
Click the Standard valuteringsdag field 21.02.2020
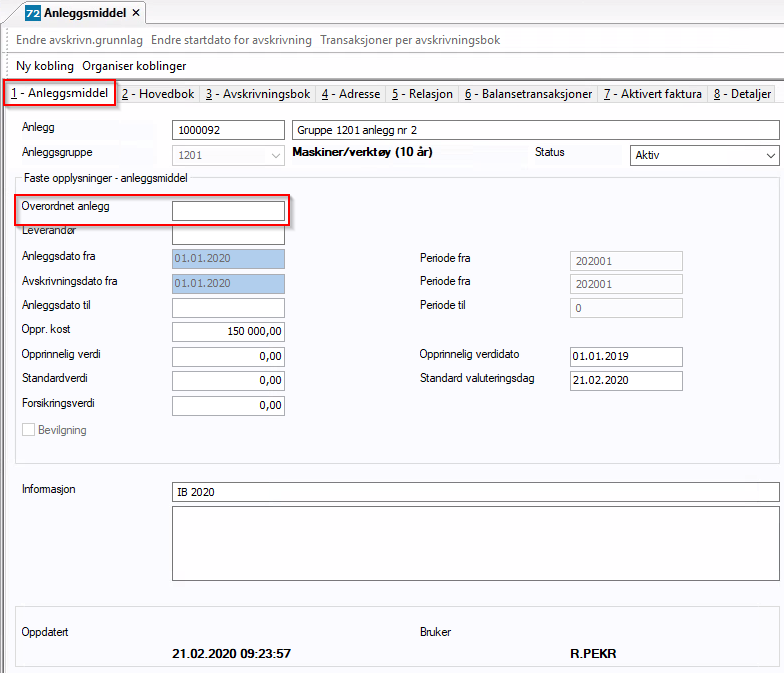[626, 380]
